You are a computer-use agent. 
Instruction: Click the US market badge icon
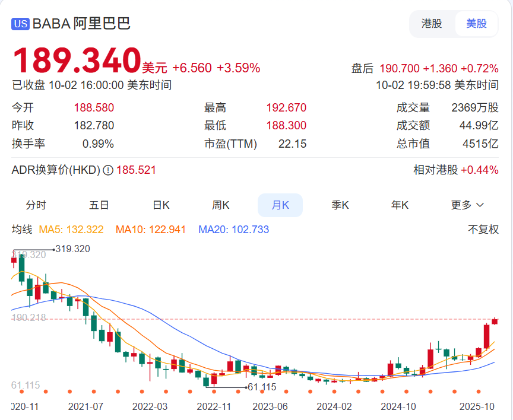pos(21,24)
